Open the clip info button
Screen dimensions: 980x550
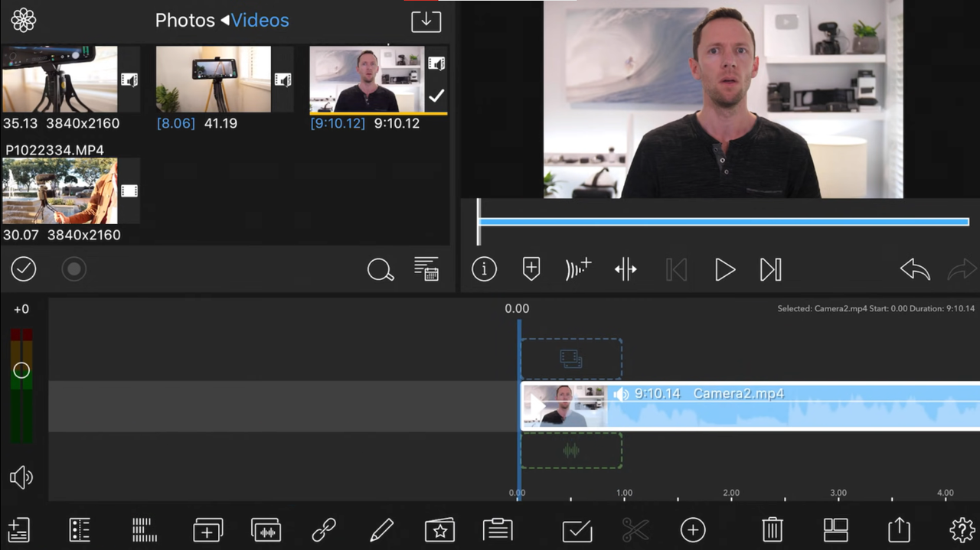484,268
